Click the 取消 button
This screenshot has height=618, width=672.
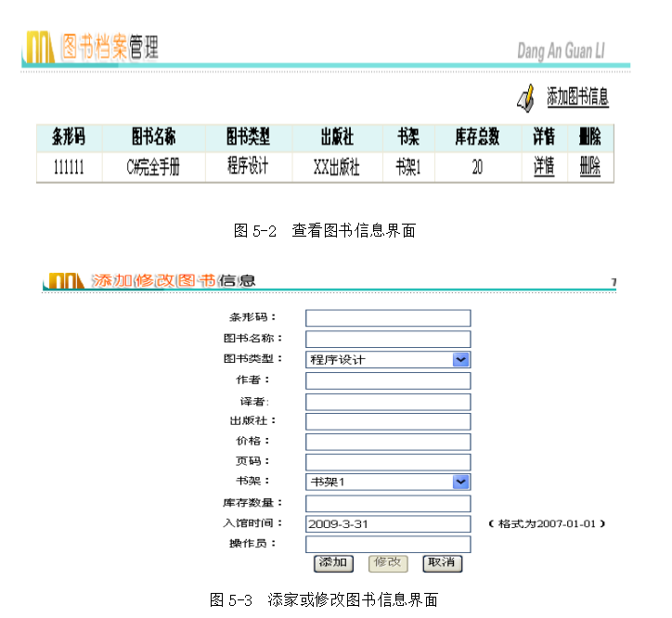pyautogui.click(x=443, y=563)
